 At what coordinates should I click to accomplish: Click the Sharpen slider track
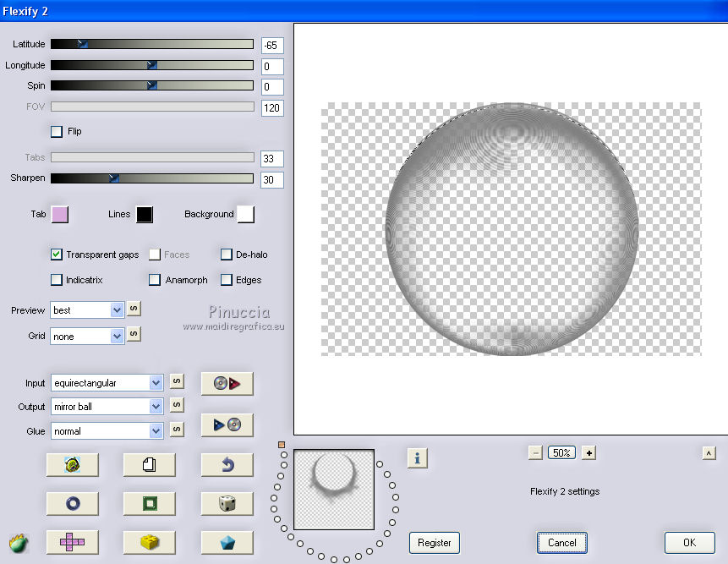[152, 178]
